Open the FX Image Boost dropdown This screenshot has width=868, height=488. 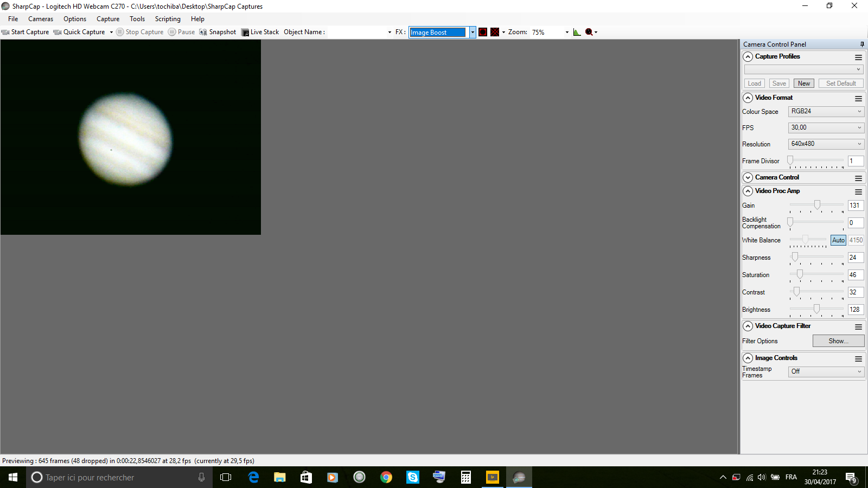click(471, 32)
